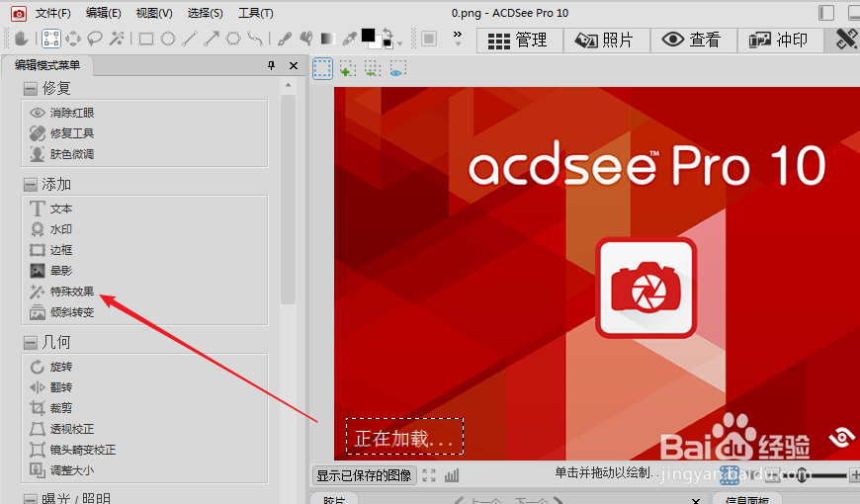Collapse the 曝光 / 照明 group
This screenshot has height=504, width=860.
click(31, 498)
